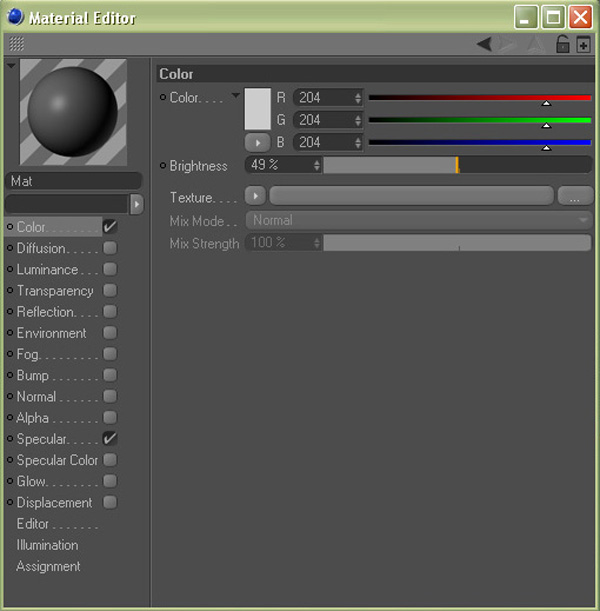Click the arrow button below color swatch
Viewport: 600px width, 611px height.
[x=257, y=142]
